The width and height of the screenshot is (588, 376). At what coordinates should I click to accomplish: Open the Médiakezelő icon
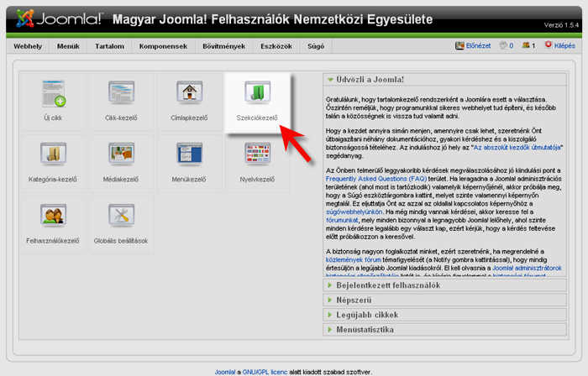pos(121,154)
